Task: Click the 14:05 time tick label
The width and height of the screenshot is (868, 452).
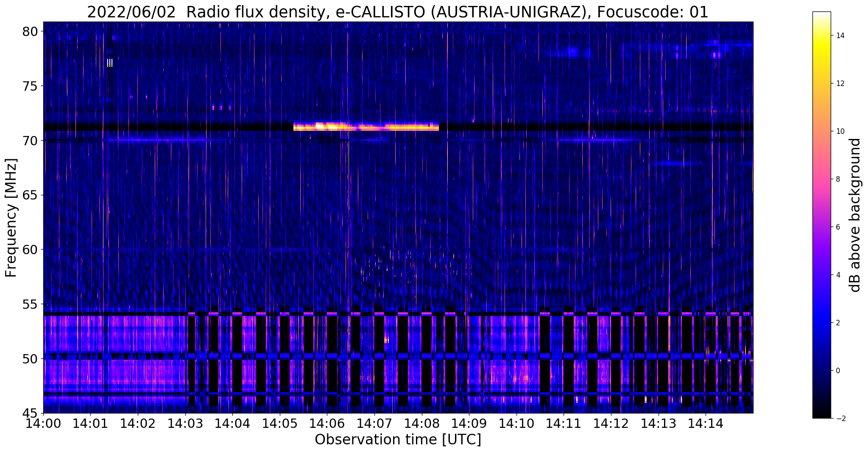Action: coord(279,423)
